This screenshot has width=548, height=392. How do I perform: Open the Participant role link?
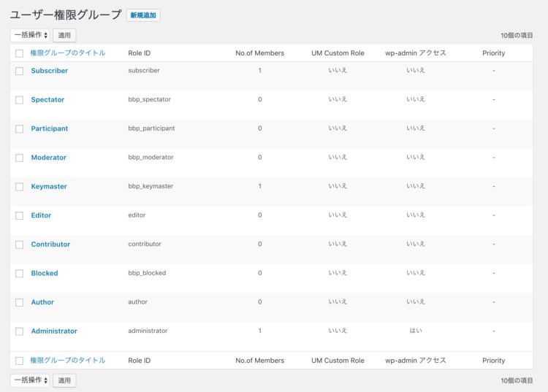[49, 128]
